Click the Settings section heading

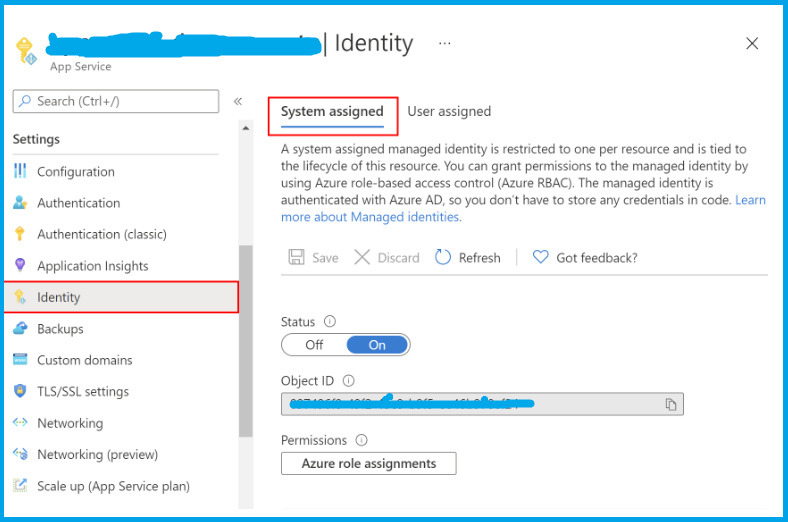point(36,139)
